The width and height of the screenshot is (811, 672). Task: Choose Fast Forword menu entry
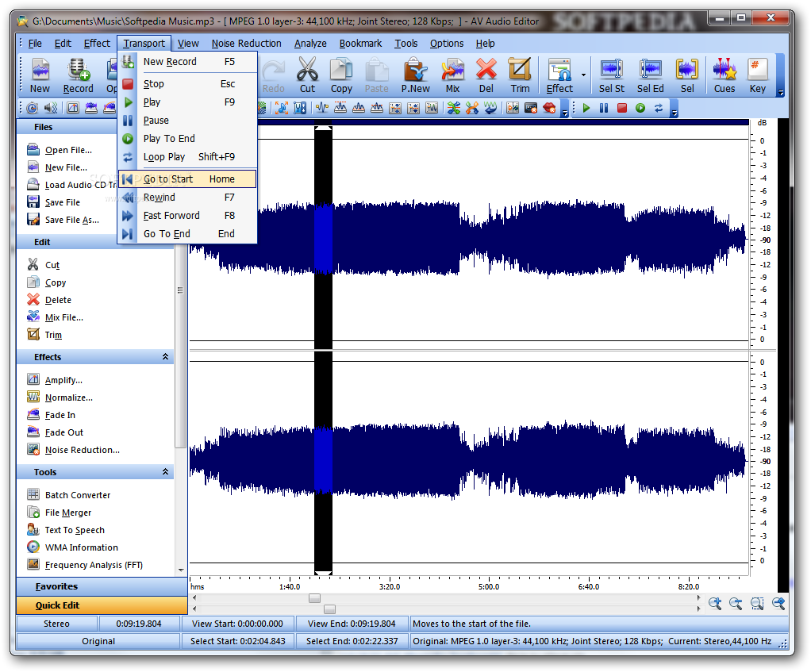[187, 216]
